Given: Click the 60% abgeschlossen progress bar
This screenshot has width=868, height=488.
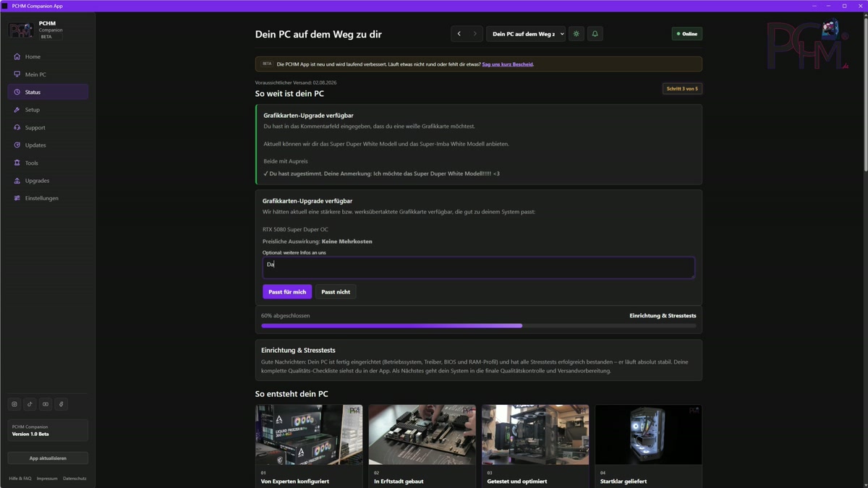Looking at the screenshot, I should click(x=479, y=326).
